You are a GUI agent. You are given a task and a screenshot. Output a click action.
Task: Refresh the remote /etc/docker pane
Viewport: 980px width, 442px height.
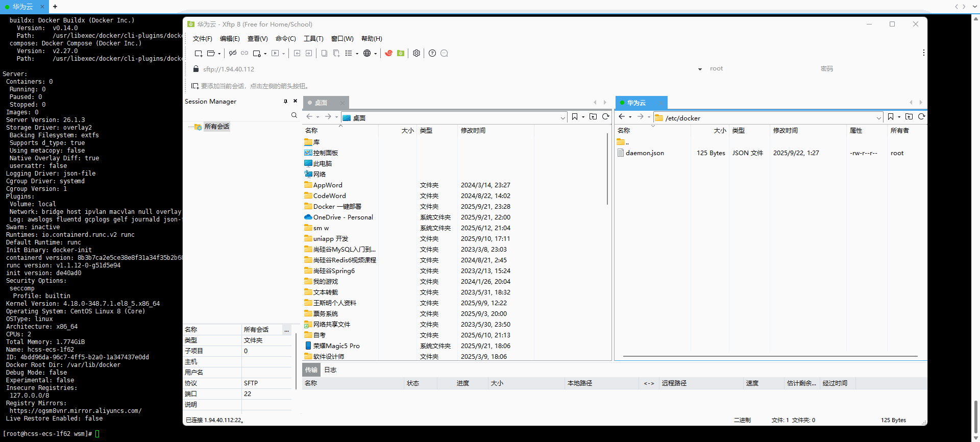click(922, 117)
